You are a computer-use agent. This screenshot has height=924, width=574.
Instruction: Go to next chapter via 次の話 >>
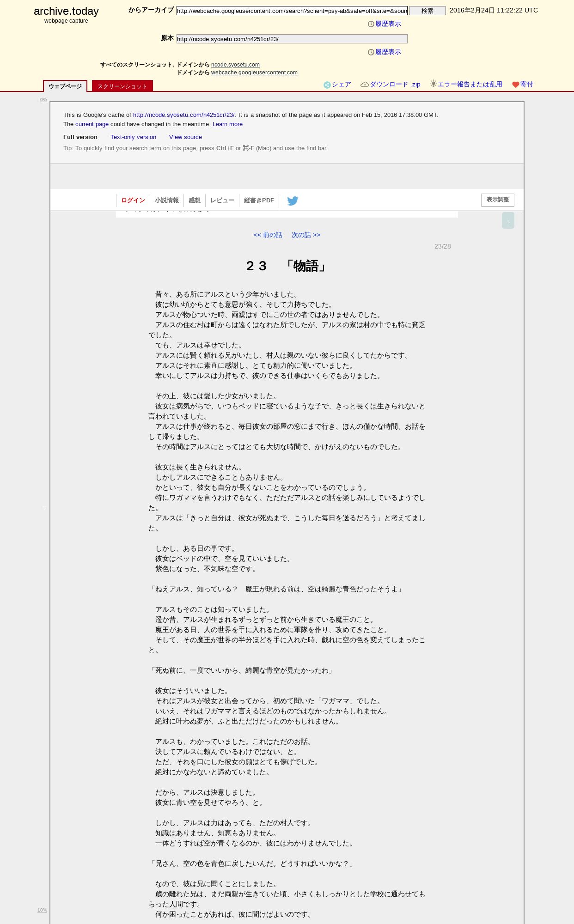coord(306,235)
